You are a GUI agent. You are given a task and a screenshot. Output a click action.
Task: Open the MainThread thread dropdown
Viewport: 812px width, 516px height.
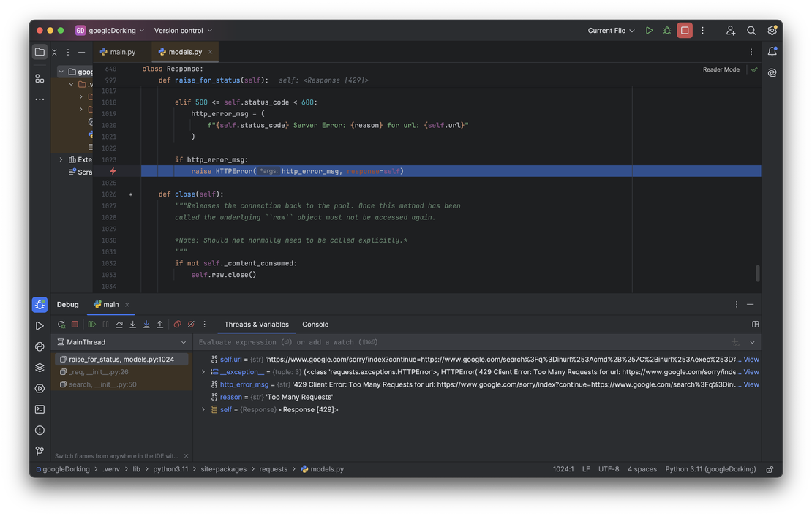click(183, 342)
